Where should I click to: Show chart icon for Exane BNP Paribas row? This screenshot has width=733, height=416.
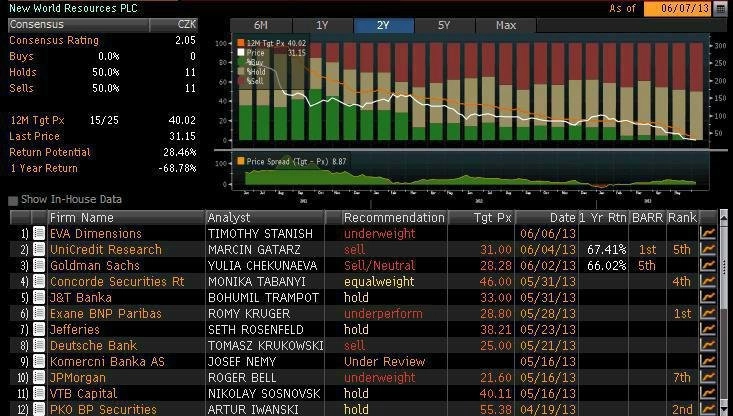click(708, 313)
